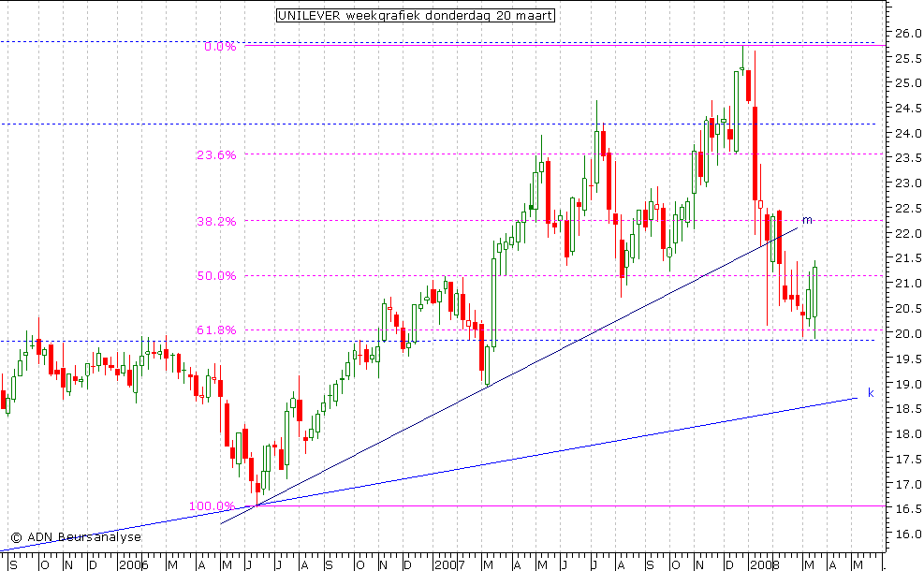The height and width of the screenshot is (571, 924).
Task: Click the 18.0 price axis label
Action: coord(908,433)
